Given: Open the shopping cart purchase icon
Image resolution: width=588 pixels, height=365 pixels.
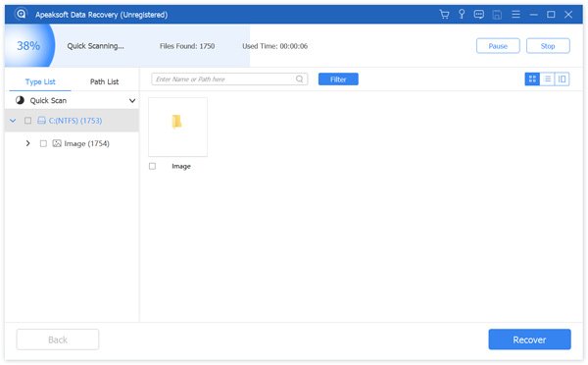Looking at the screenshot, I should [x=444, y=15].
